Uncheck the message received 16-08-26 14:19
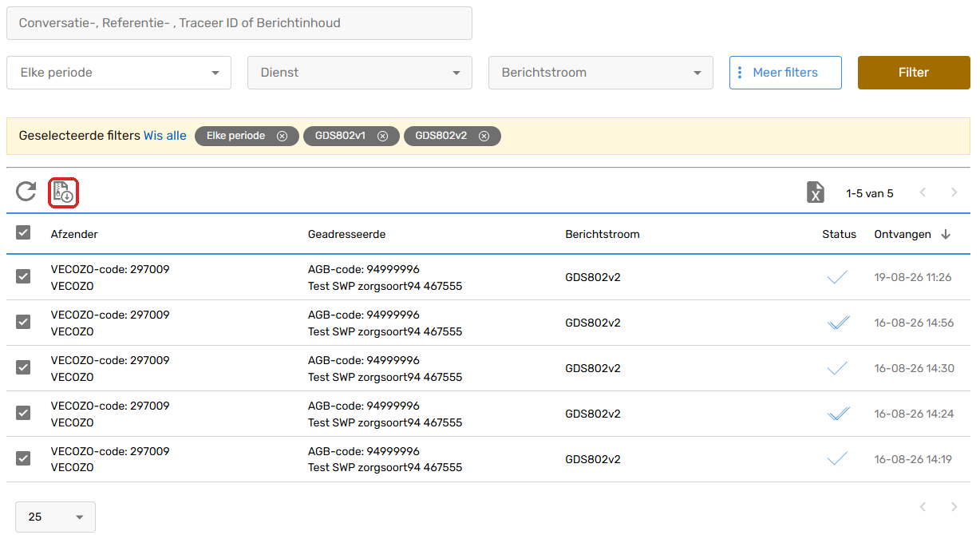The image size is (980, 535). [x=23, y=458]
